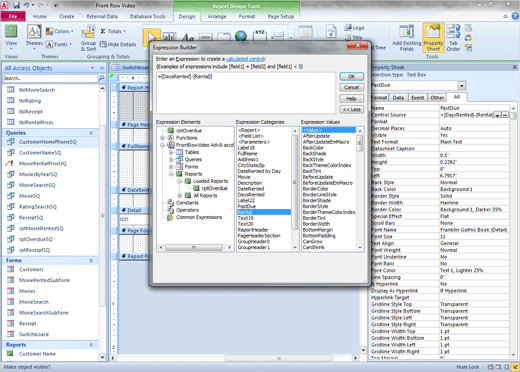Select the Logo control icon
The height and width of the screenshot is (372, 520).
(355, 28)
